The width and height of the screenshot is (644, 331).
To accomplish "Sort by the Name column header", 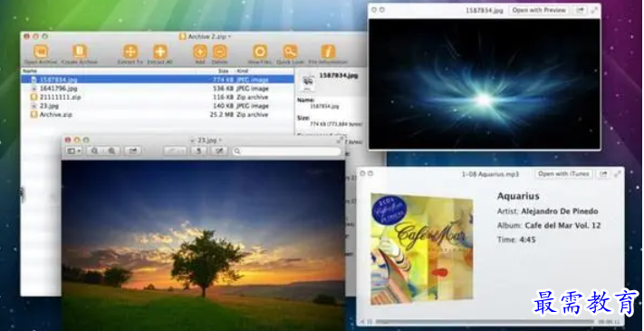I will (30, 71).
